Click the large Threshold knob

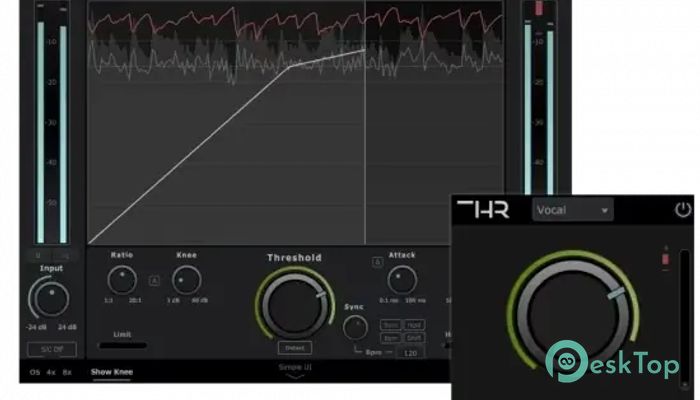coord(293,303)
